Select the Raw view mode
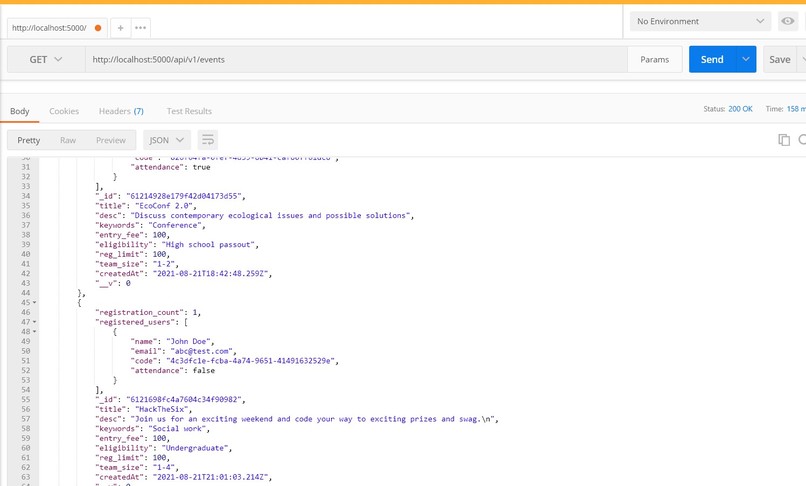806x486 pixels. (68, 140)
